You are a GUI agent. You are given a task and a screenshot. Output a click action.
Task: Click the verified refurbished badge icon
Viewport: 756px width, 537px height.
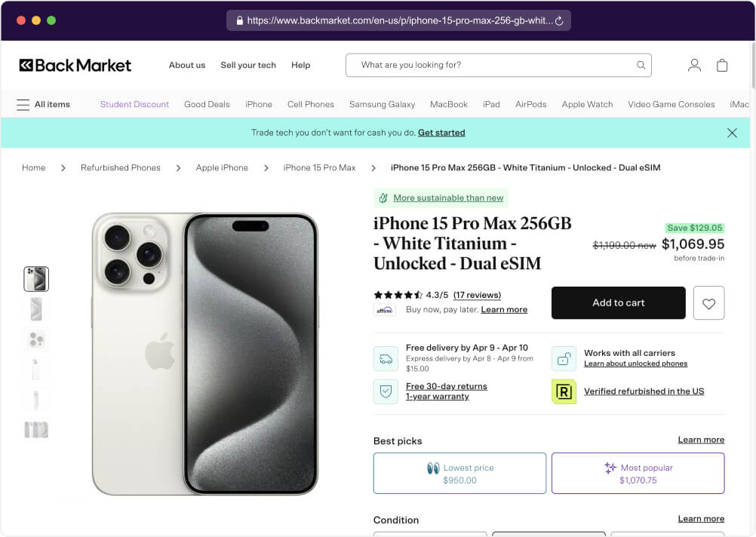[564, 391]
